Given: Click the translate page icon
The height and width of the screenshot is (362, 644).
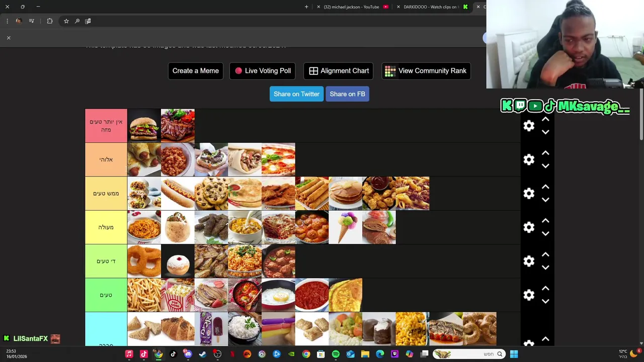Looking at the screenshot, I should coord(88,21).
